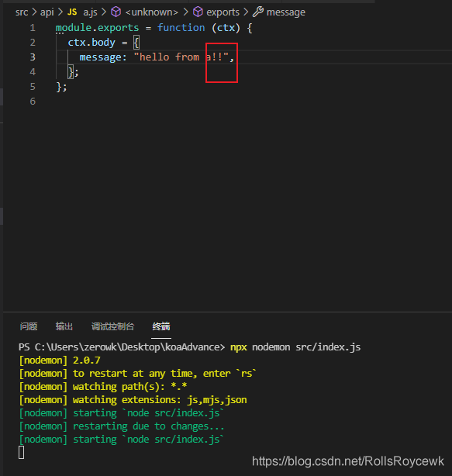Click the 'message:' key on line 3
This screenshot has height=476, width=452.
(103, 57)
